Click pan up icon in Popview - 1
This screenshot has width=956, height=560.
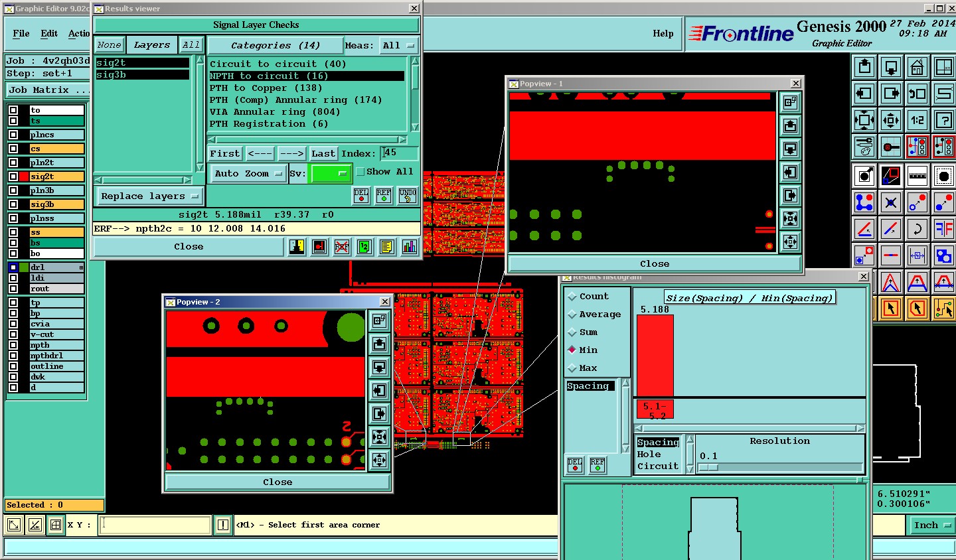click(x=790, y=125)
